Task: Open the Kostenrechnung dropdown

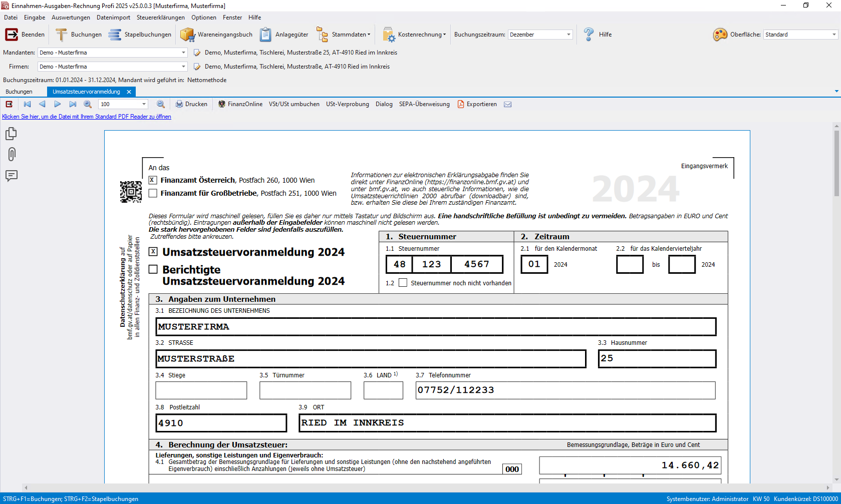Action: (x=414, y=35)
